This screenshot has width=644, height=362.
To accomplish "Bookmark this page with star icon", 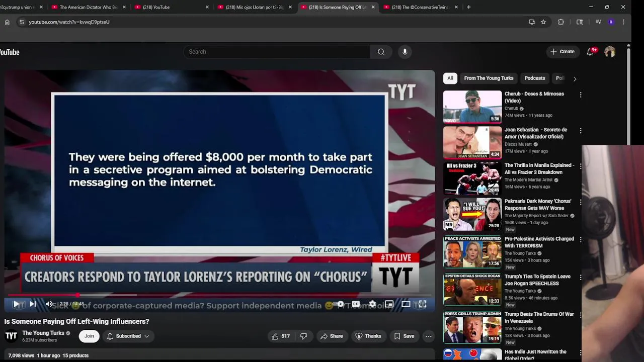I will coord(543,22).
